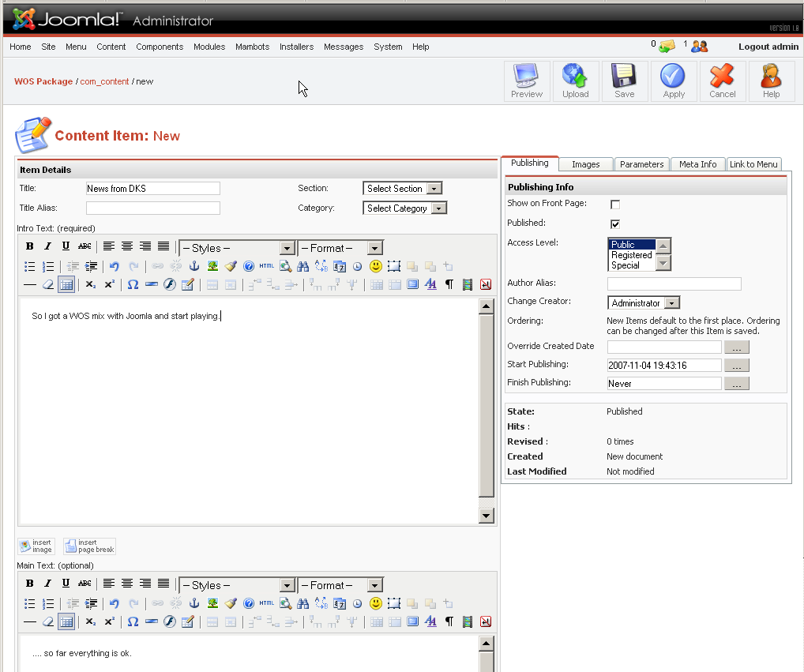The width and height of the screenshot is (804, 672).
Task: Open calendar picker for Override Created Date
Action: point(737,347)
